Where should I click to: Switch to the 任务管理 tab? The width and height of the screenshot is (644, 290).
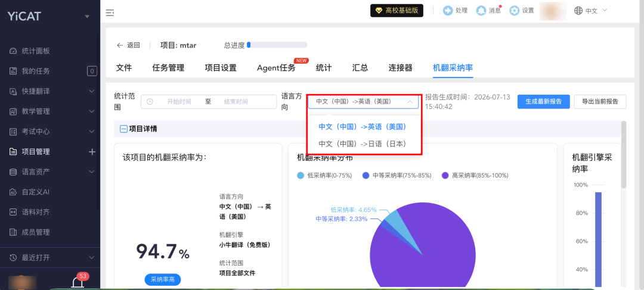tap(168, 68)
